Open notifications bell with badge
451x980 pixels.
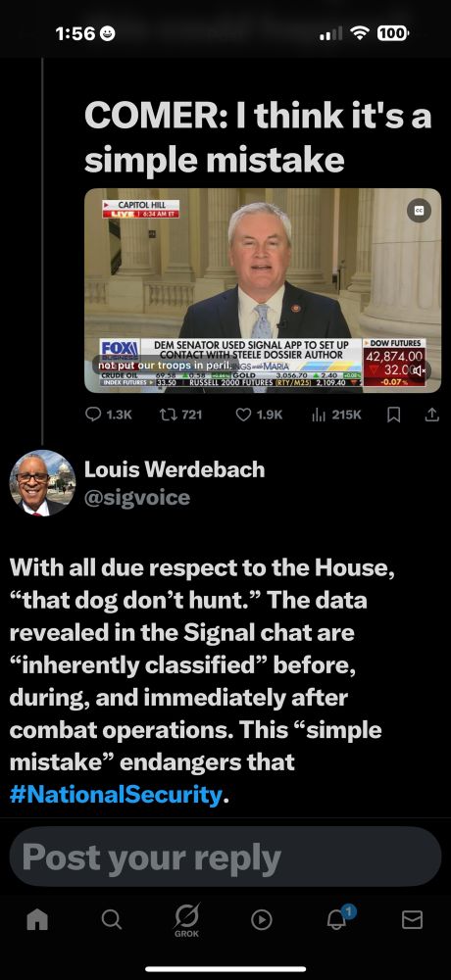coord(338,918)
